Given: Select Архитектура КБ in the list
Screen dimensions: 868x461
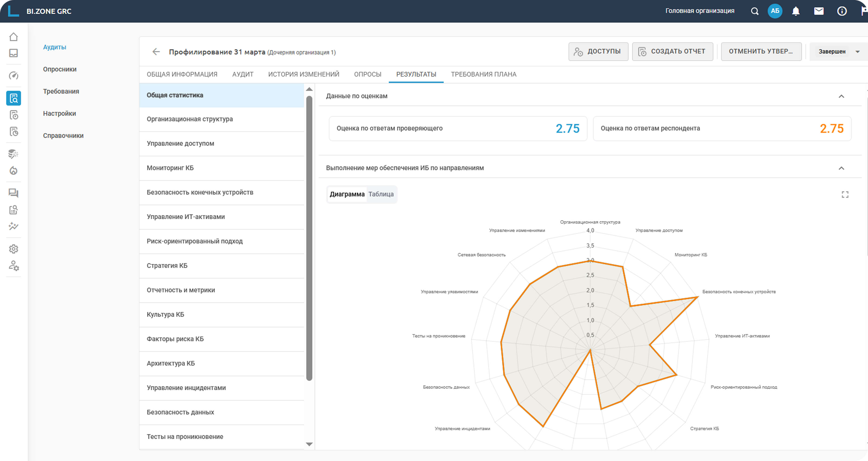Looking at the screenshot, I should tap(222, 364).
